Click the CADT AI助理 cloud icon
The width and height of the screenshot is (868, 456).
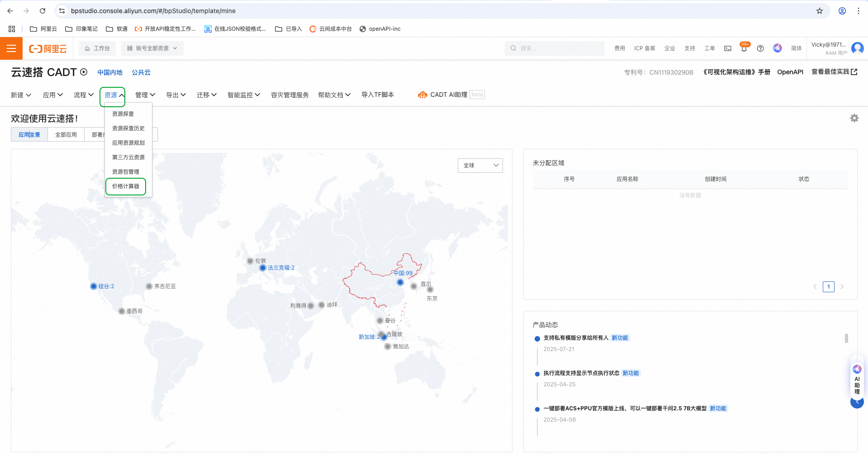tap(422, 95)
